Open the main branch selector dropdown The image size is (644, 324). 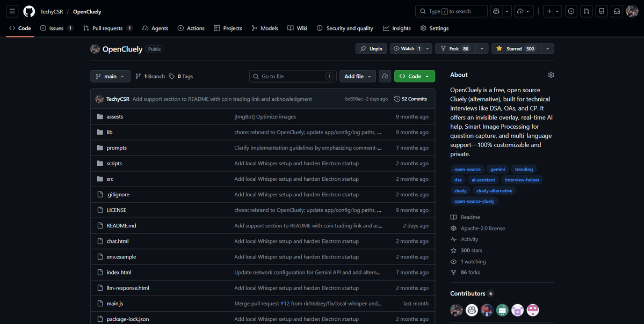[110, 76]
